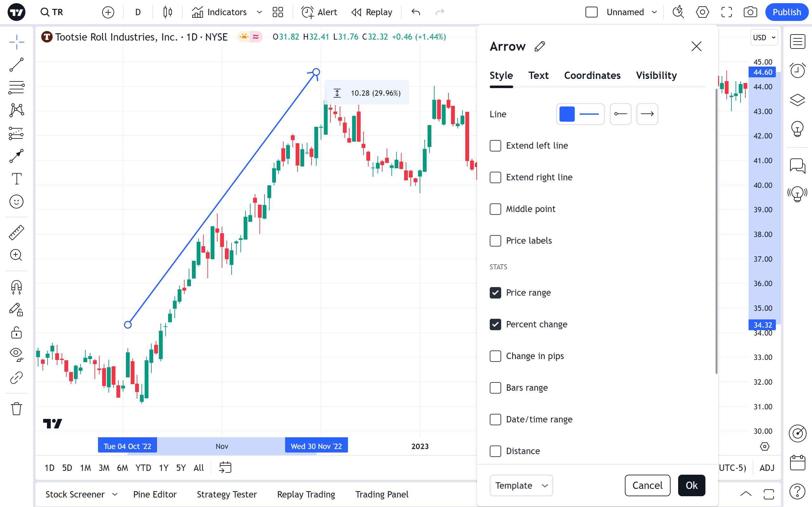Take chart snapshot with camera icon
812x507 pixels.
tap(750, 12)
